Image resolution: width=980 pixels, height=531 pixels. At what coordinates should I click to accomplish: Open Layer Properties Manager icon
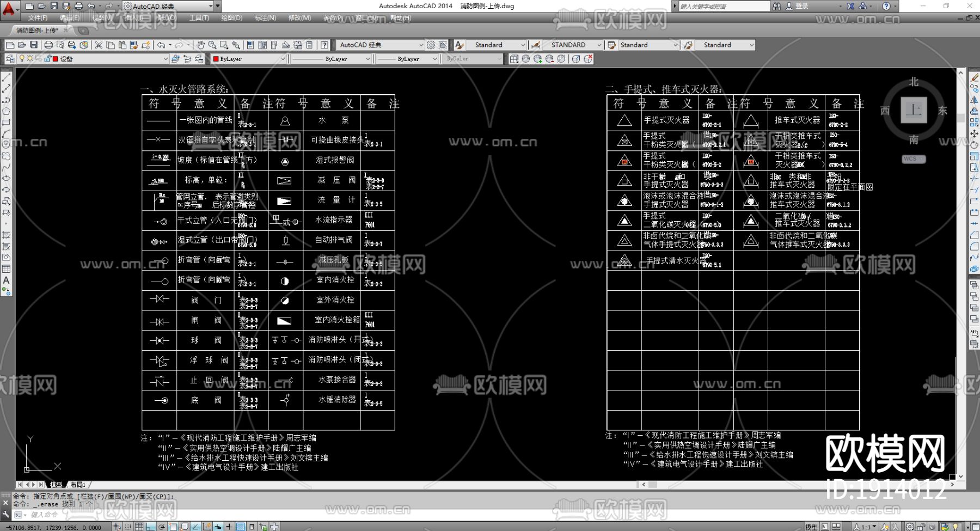click(x=10, y=59)
